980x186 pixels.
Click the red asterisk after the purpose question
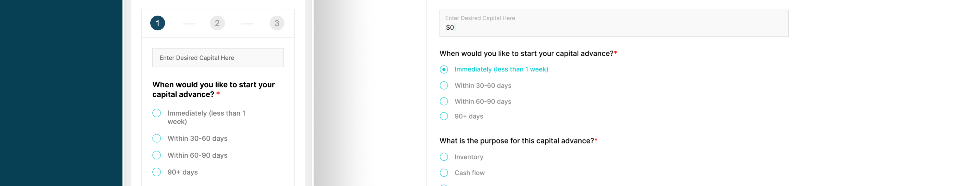(x=596, y=140)
